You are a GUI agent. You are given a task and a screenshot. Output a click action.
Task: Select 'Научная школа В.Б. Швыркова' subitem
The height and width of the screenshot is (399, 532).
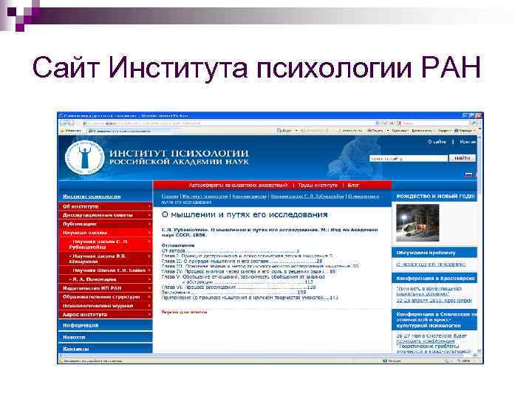point(105,259)
